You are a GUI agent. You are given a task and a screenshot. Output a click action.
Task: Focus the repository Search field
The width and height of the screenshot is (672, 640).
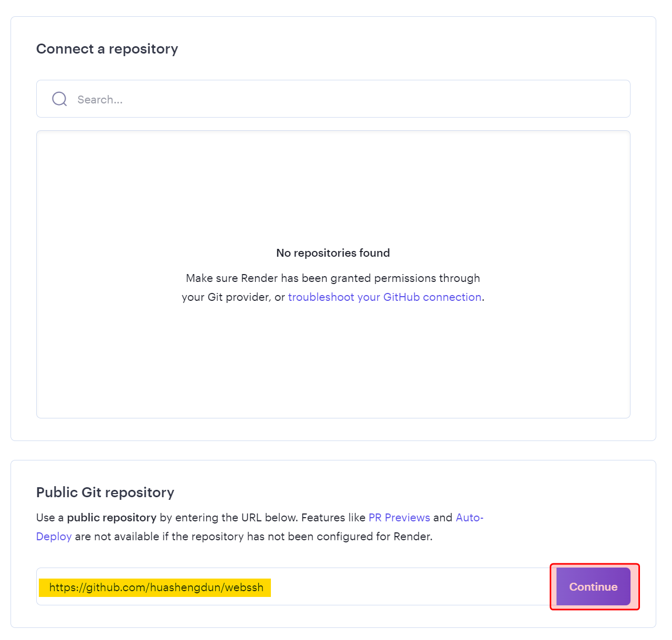(x=346, y=99)
